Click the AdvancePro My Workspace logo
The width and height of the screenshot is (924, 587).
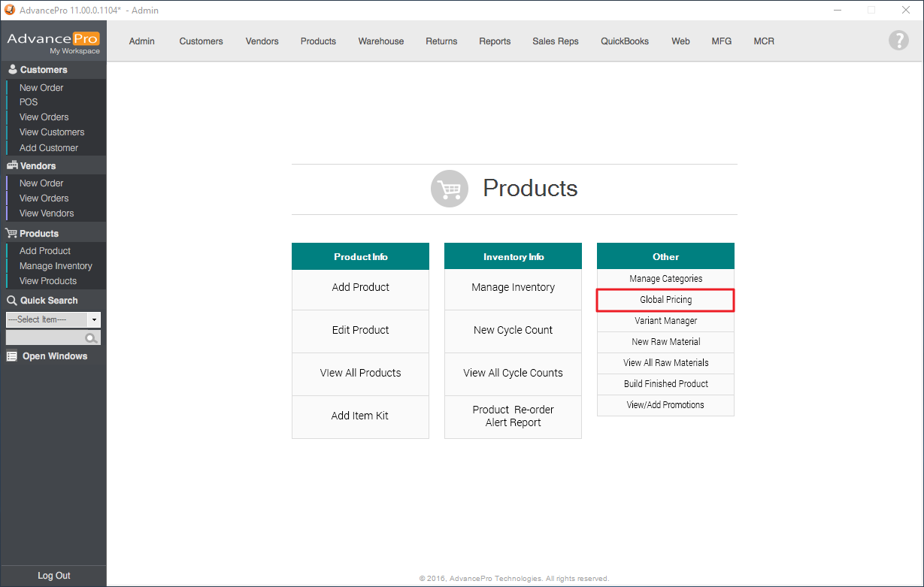point(53,42)
